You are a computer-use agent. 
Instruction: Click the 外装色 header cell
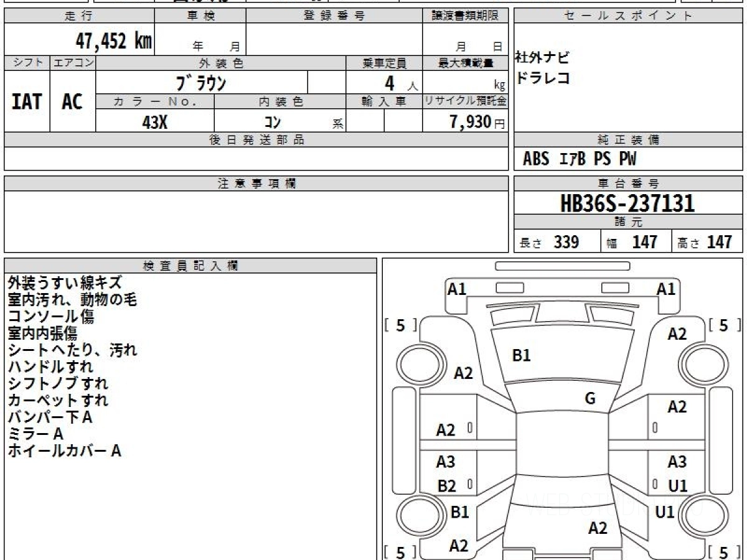221,63
